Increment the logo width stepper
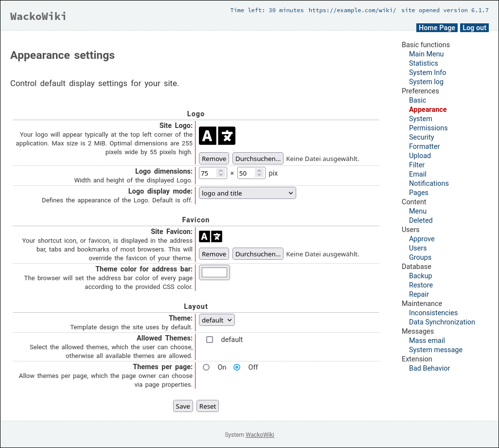This screenshot has width=499, height=448. [222, 170]
